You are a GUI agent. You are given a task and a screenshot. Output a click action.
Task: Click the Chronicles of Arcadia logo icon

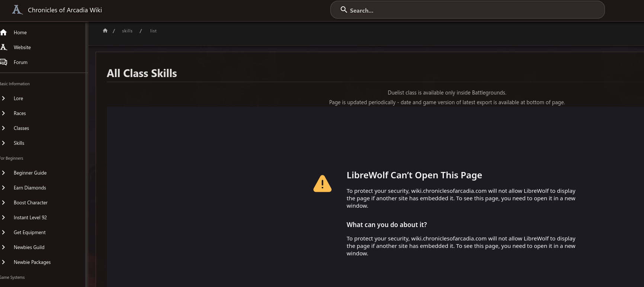tap(17, 10)
